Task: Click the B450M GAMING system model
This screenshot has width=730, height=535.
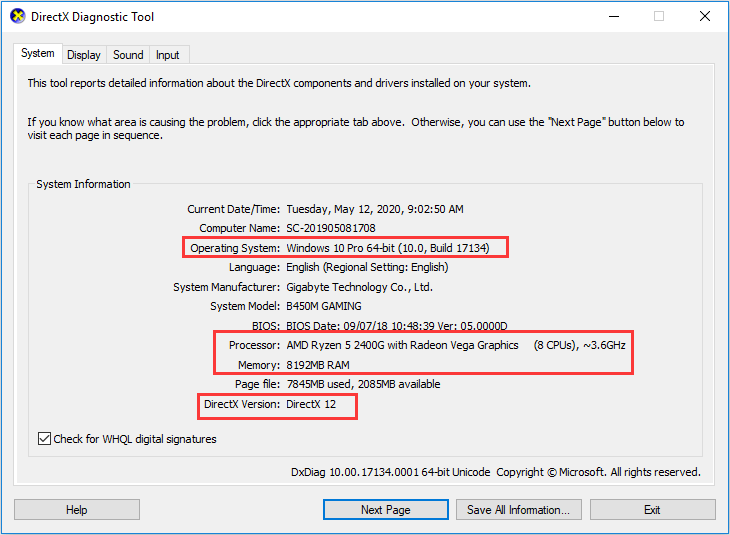Action: point(324,306)
